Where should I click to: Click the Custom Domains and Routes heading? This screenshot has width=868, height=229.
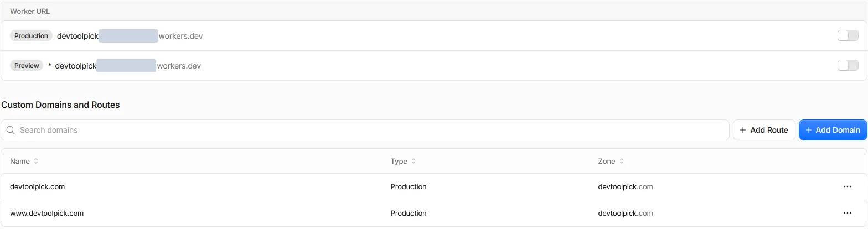click(x=61, y=105)
